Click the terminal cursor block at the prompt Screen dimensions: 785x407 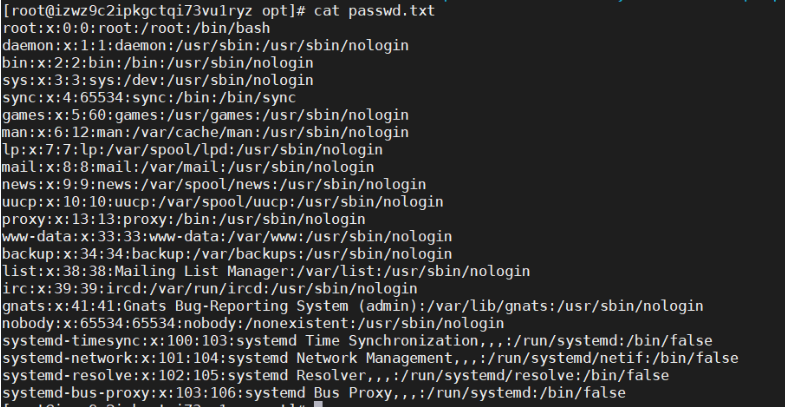pos(318,403)
